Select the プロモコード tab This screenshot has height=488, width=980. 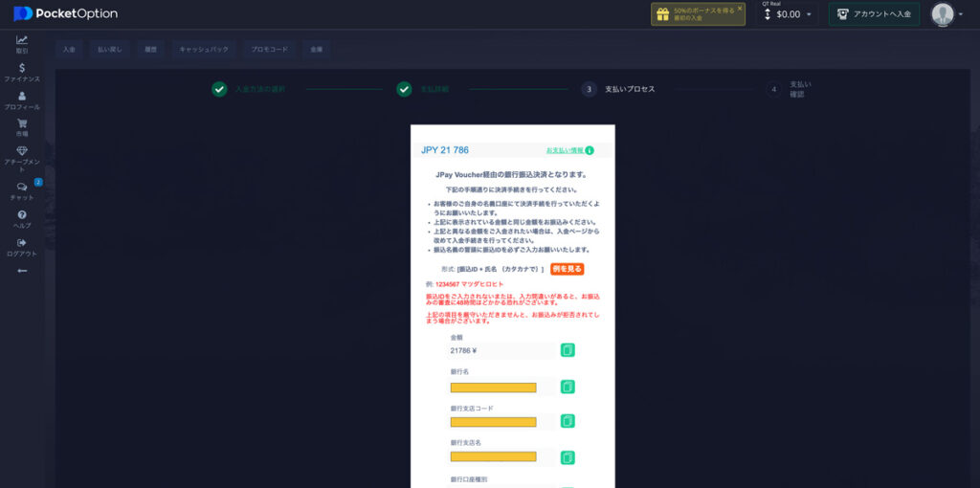point(269,49)
